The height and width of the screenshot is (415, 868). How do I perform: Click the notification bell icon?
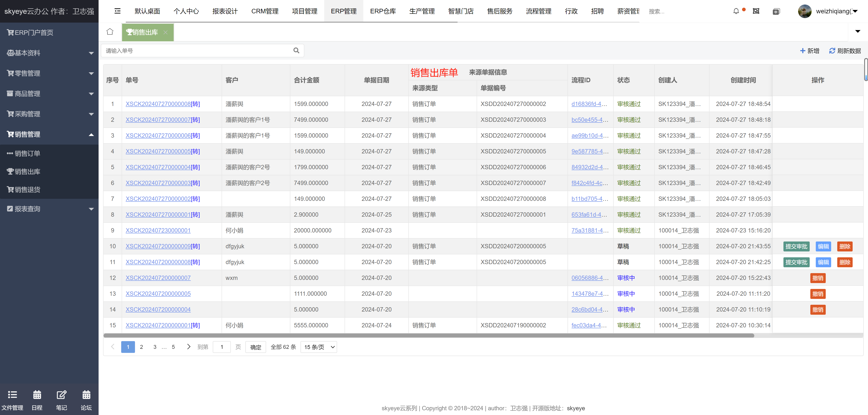736,11
